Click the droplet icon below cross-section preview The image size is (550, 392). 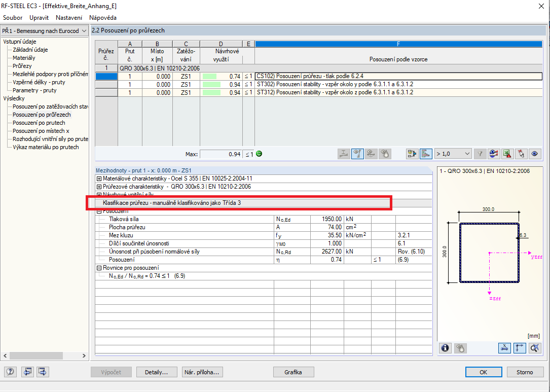tap(461, 348)
